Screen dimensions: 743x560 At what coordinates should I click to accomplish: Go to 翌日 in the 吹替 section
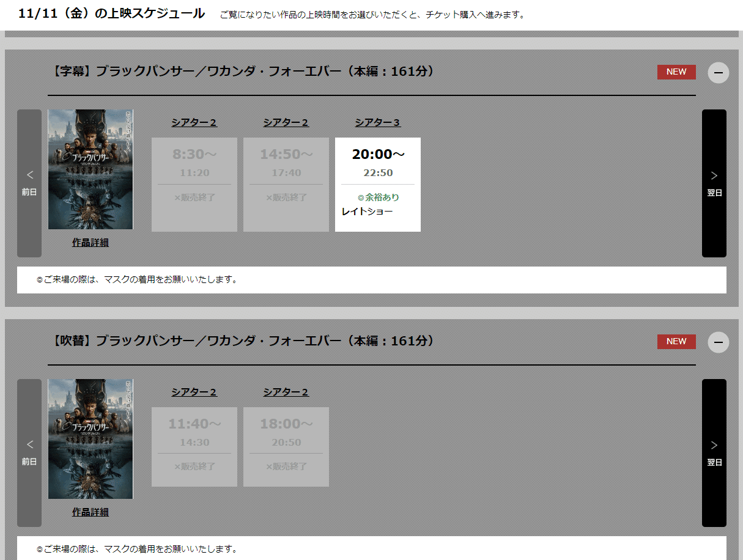click(714, 453)
